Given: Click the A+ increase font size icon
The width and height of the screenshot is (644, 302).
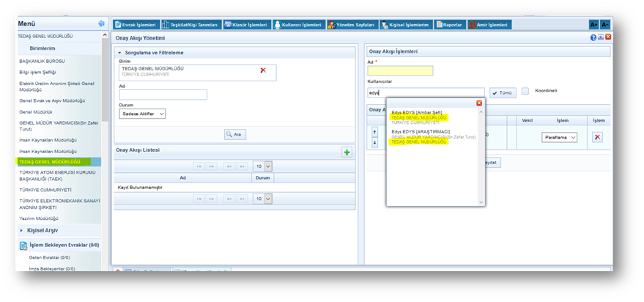Looking at the screenshot, I should [593, 25].
